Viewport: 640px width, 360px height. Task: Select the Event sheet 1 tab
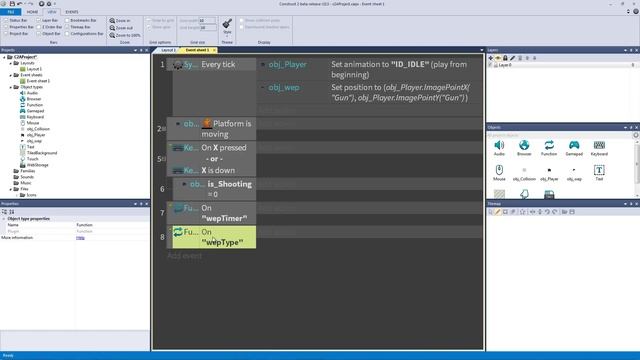point(197,50)
